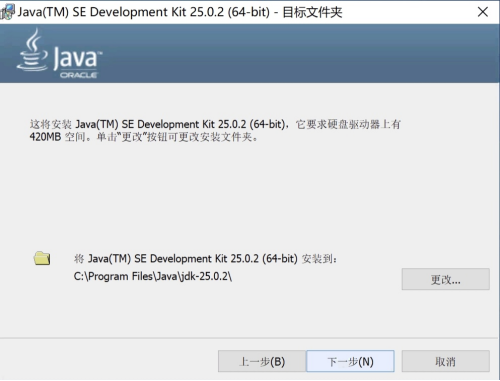
Task: Click the installer icon in title bar
Action: [x=7, y=12]
